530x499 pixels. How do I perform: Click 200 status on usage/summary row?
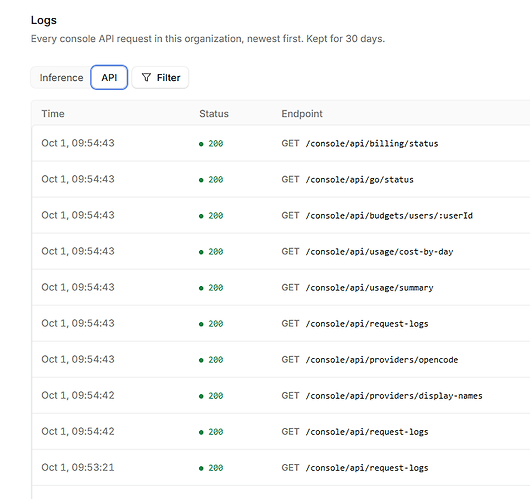211,288
